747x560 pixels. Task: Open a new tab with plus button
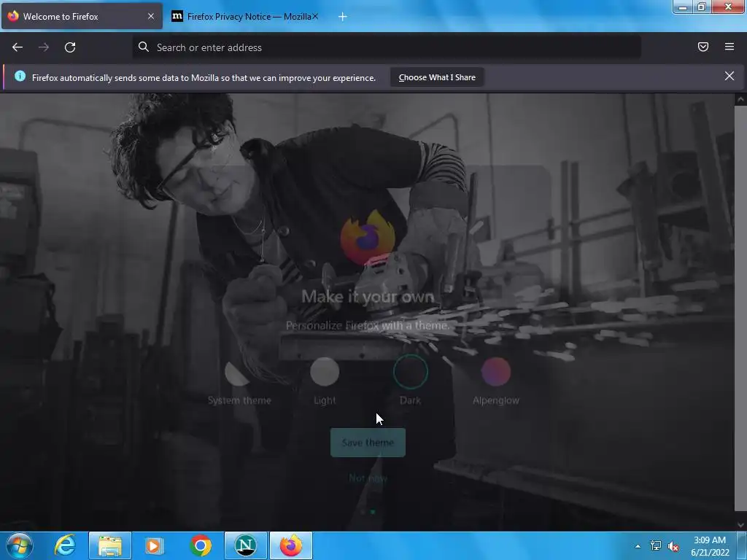coord(343,17)
